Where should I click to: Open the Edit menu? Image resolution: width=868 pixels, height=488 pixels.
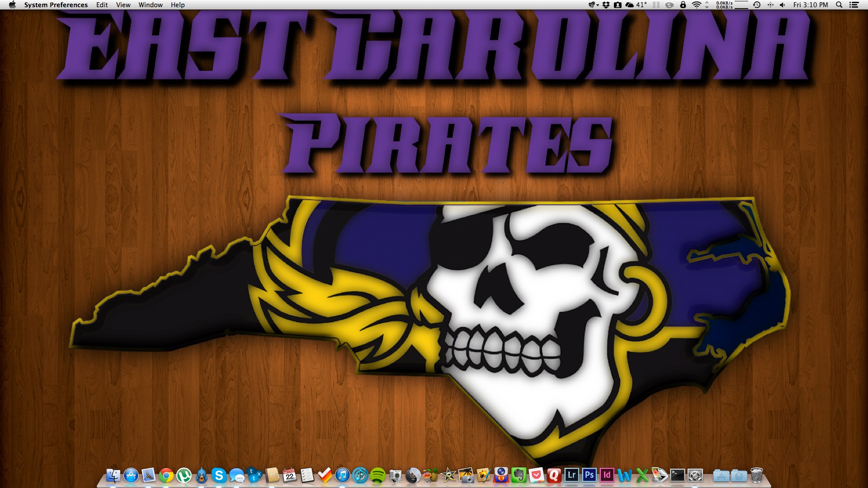click(x=102, y=5)
